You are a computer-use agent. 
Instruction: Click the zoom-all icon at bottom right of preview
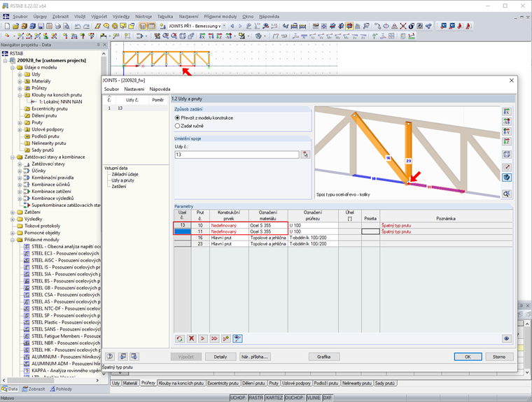click(507, 194)
